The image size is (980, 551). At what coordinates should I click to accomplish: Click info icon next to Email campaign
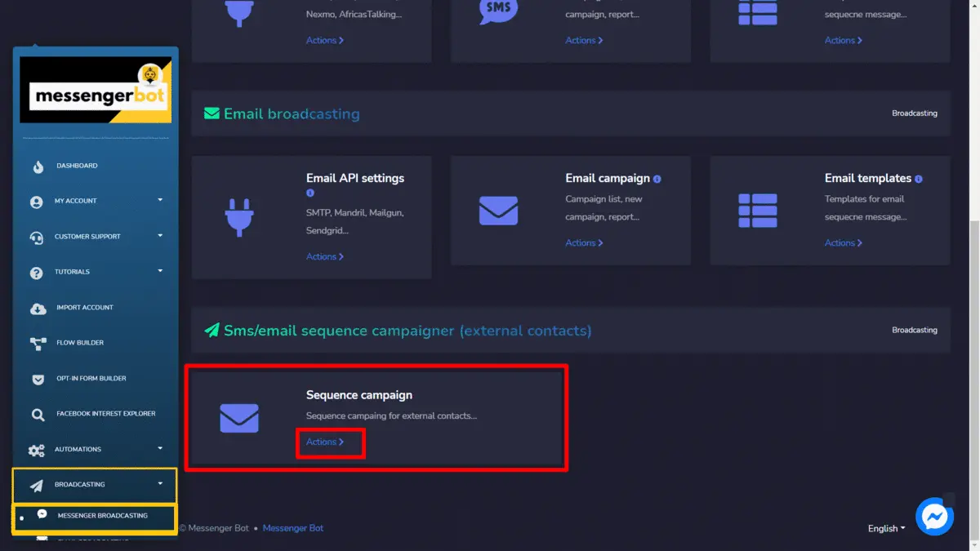coord(657,179)
